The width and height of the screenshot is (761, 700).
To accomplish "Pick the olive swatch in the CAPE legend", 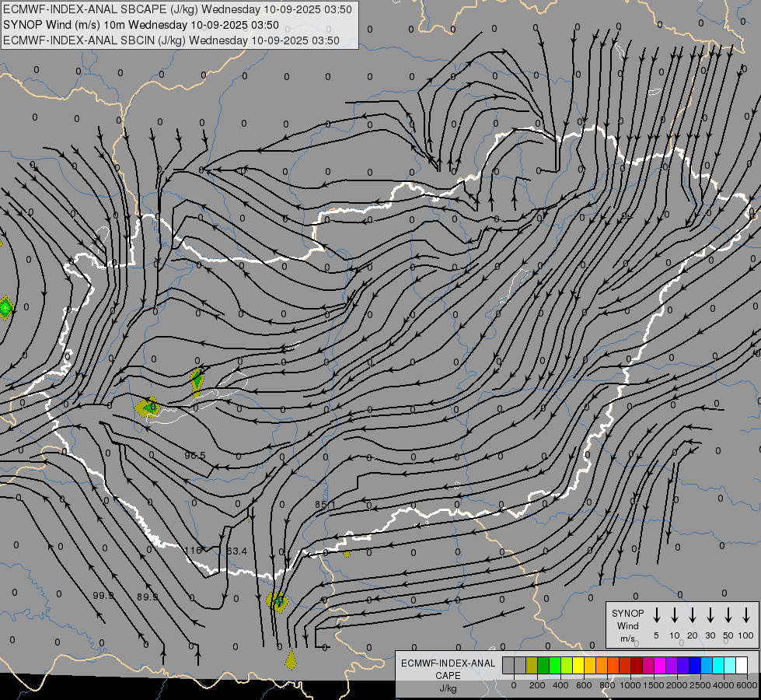I will point(532,666).
